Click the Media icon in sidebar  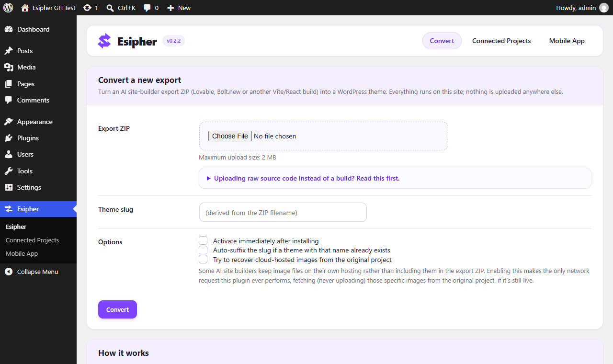tap(9, 67)
